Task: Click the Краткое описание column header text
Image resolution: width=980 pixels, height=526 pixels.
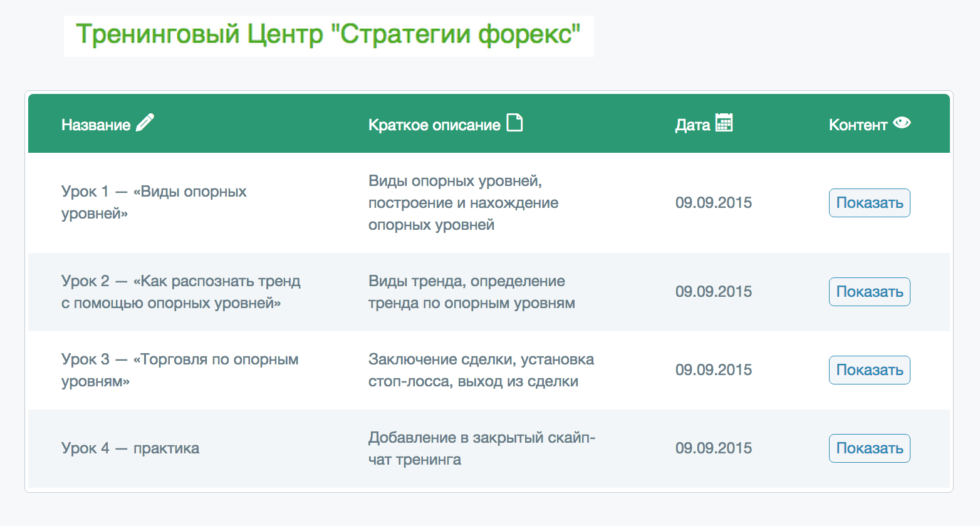Action: [x=434, y=125]
